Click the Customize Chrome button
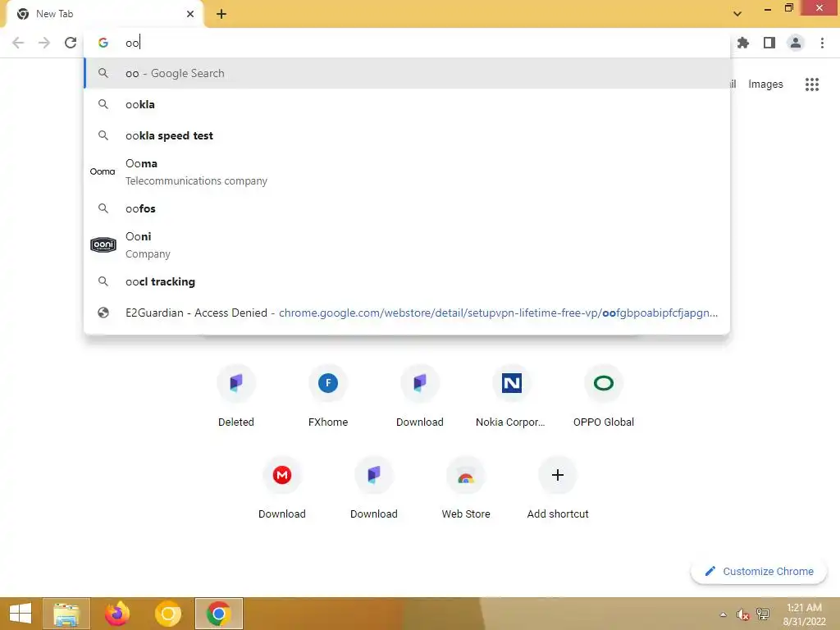840x630 pixels. [759, 571]
